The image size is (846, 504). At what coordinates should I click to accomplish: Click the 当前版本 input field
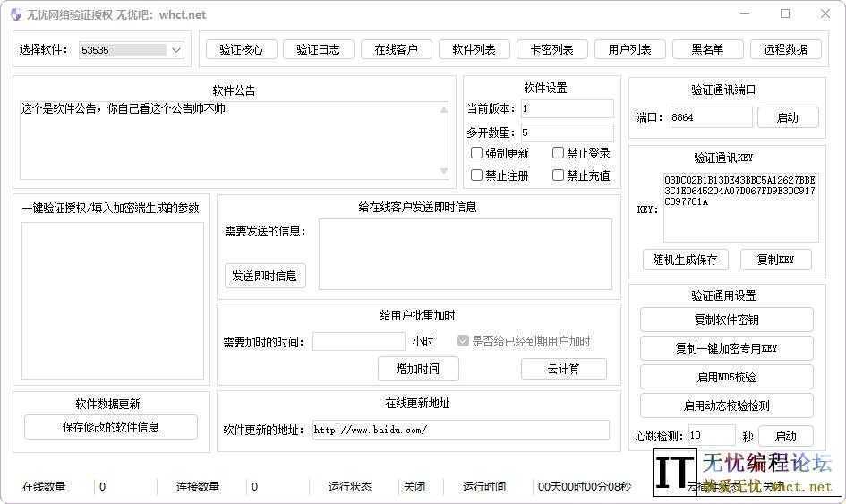[567, 108]
